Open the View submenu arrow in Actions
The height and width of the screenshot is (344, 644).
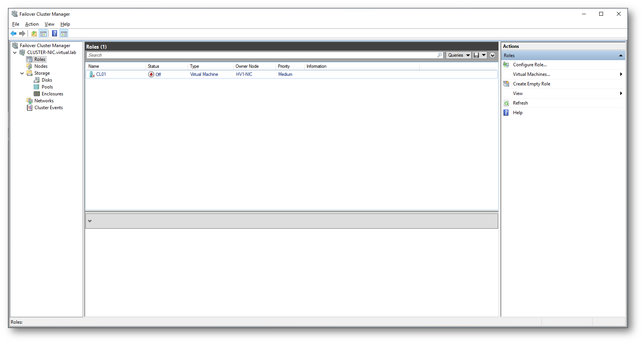pos(621,93)
